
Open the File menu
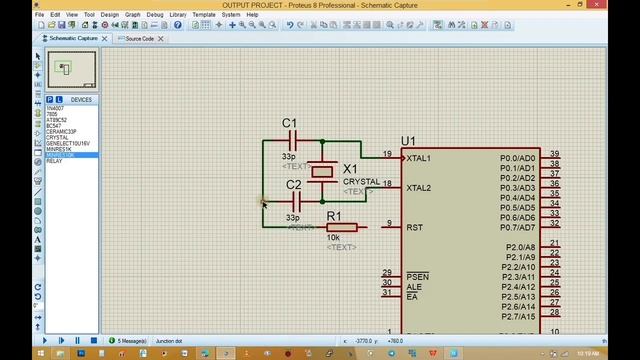pos(40,15)
